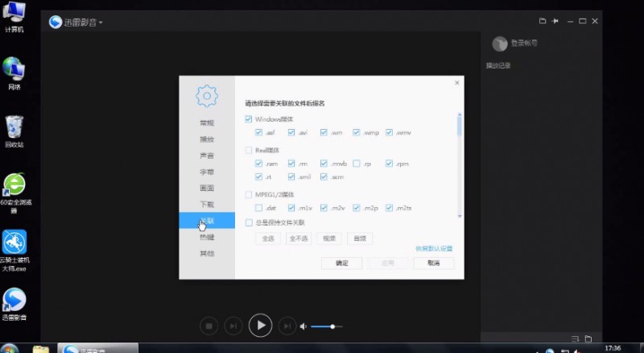This screenshot has width=644, height=353.
Task: Click the playlist list icon at bottom of sidebar
Action: point(575,338)
